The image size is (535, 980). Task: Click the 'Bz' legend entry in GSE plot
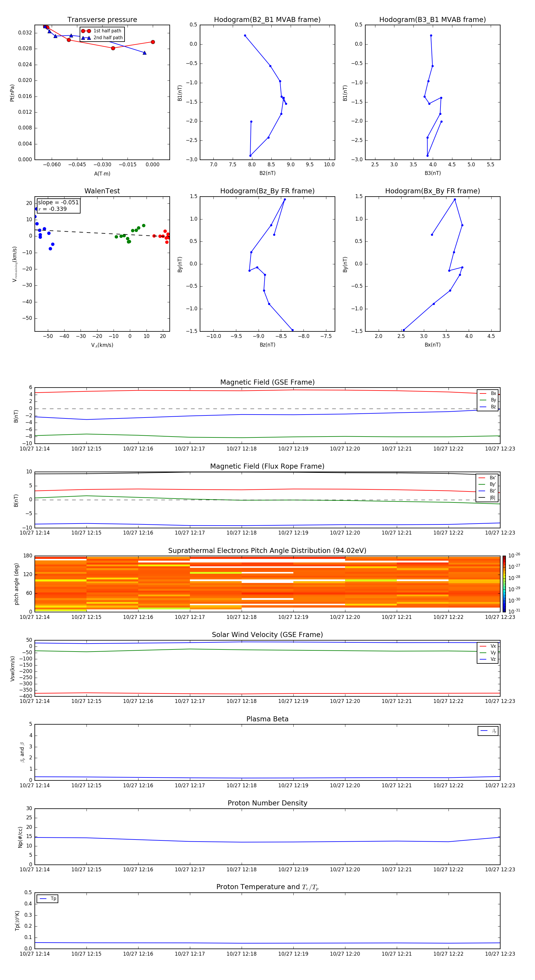click(x=488, y=407)
